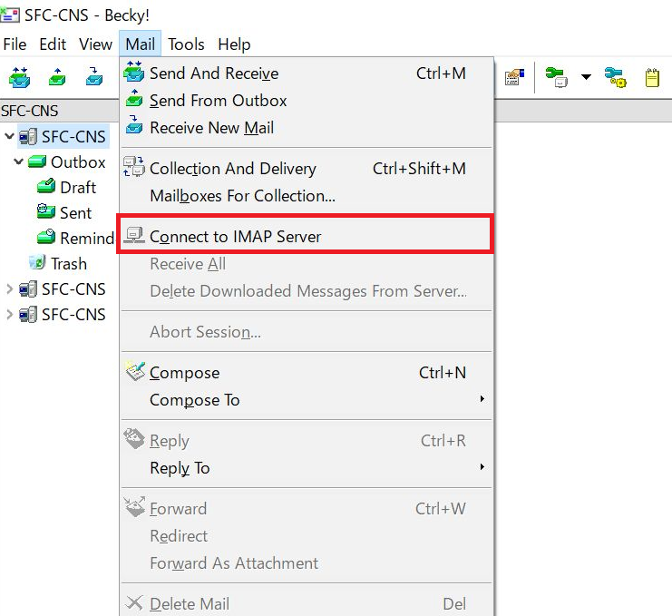Screen dimensions: 672x616
Task: Click Receive New Mail toolbar icon
Action: point(95,78)
